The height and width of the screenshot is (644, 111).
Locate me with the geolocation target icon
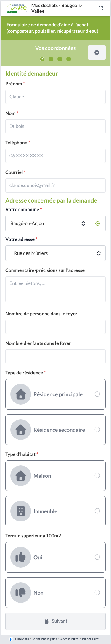98,224
